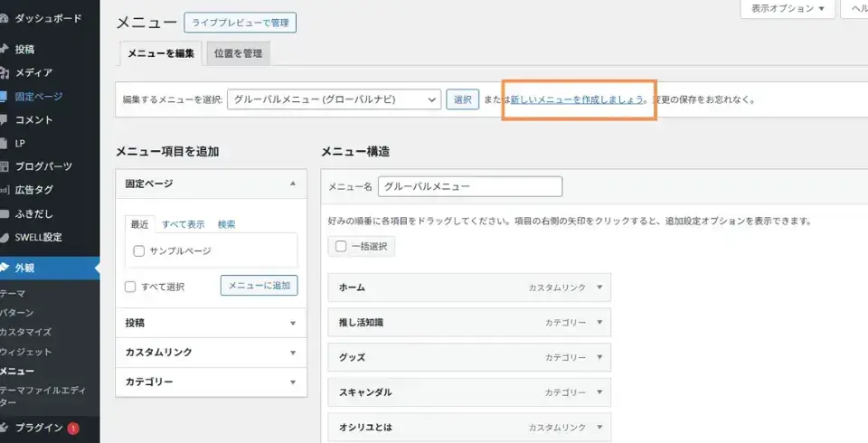Select the すべて表示 tab
The width and height of the screenshot is (868, 443).
pyautogui.click(x=184, y=224)
